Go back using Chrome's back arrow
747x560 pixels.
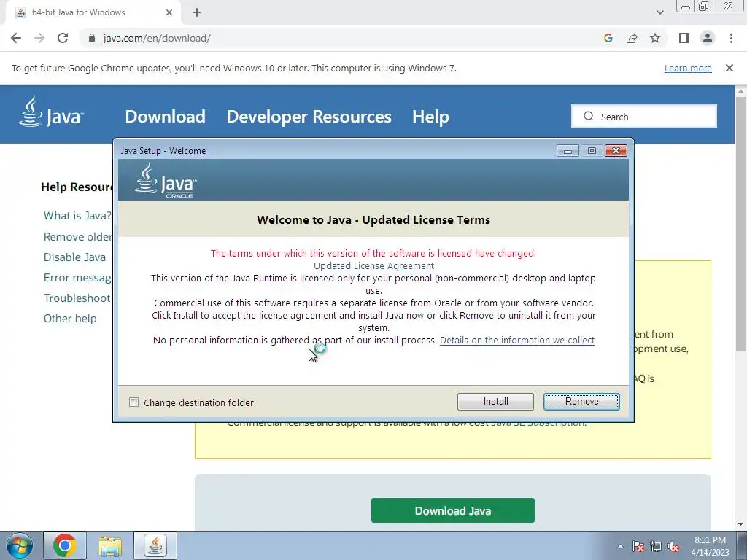click(16, 38)
